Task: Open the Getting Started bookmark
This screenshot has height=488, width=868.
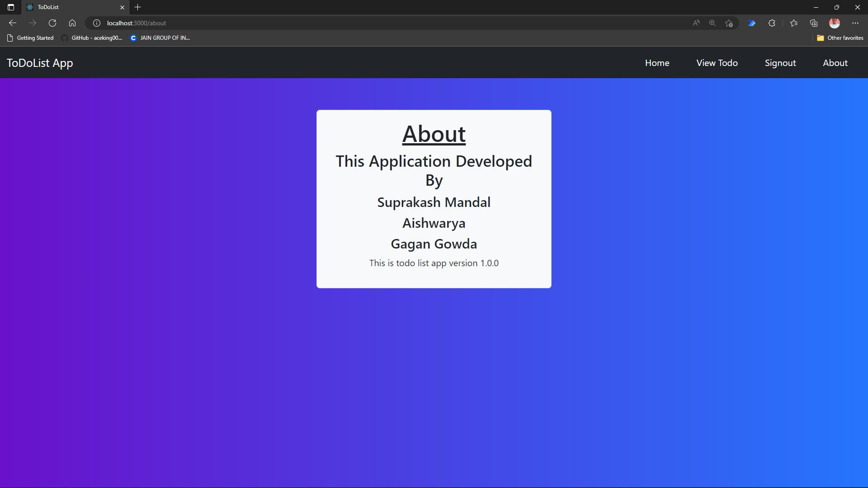Action: click(30, 38)
